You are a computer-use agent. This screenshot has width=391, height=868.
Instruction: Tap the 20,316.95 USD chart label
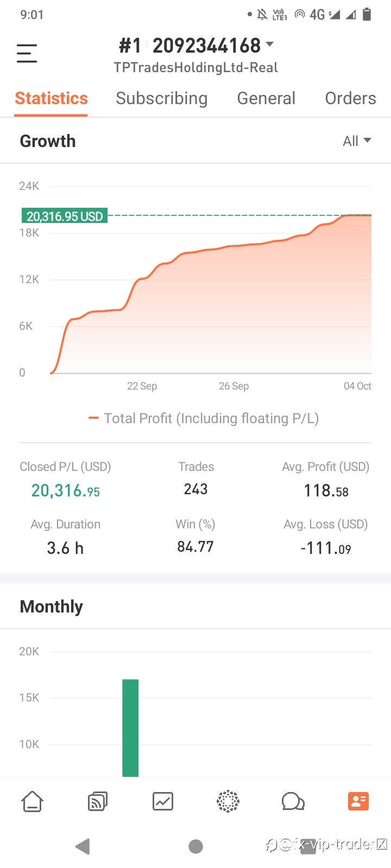(65, 216)
